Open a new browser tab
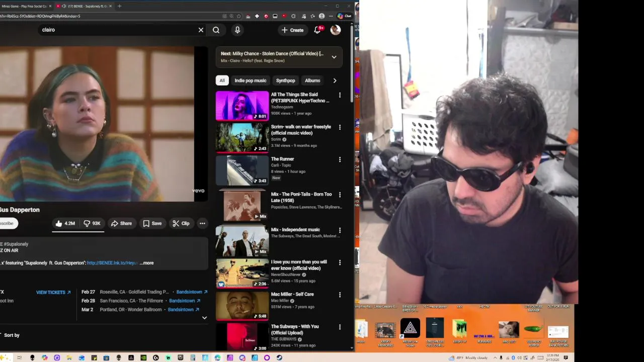The image size is (644, 362). tap(119, 6)
